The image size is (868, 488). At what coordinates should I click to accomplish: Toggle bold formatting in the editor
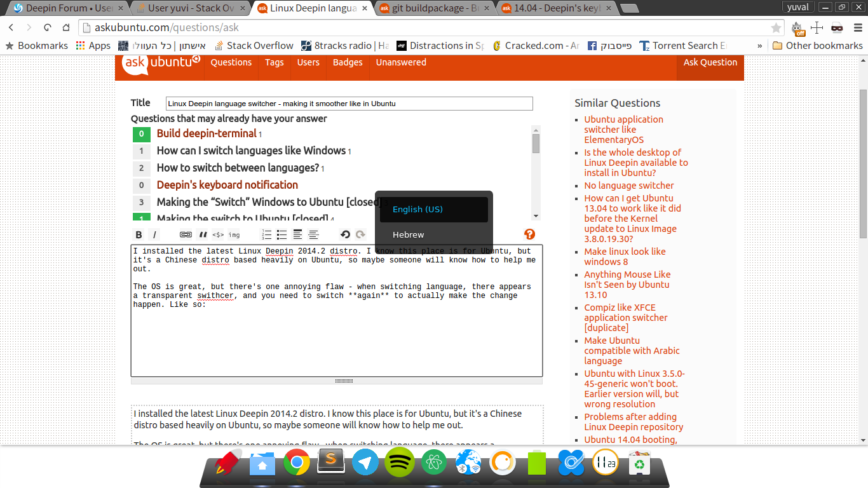pos(139,234)
